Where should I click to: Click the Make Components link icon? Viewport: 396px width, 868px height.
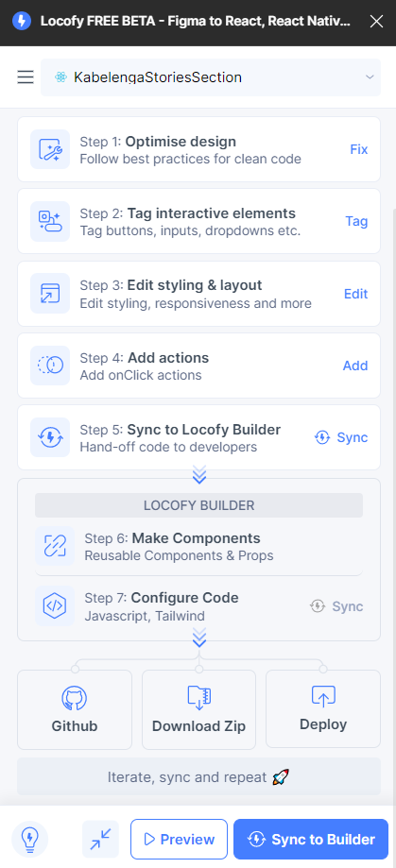pos(55,546)
